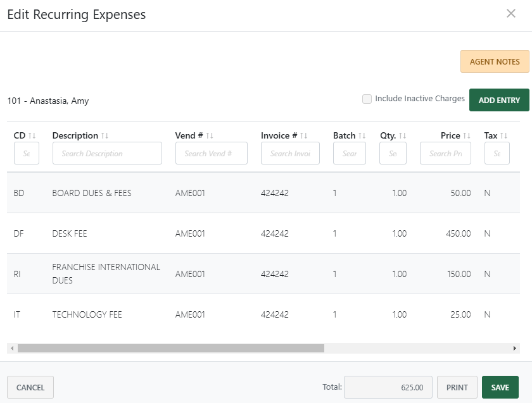Click the DF code cell
Viewport: 532px width, 403px height.
[x=18, y=233]
